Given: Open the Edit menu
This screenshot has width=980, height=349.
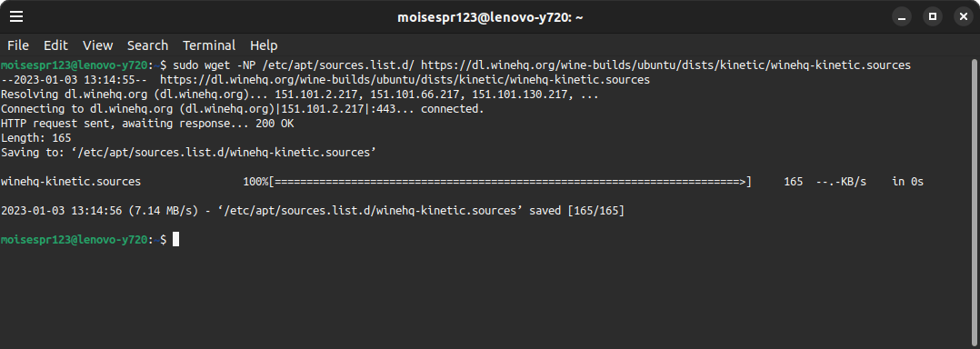Looking at the screenshot, I should 55,45.
